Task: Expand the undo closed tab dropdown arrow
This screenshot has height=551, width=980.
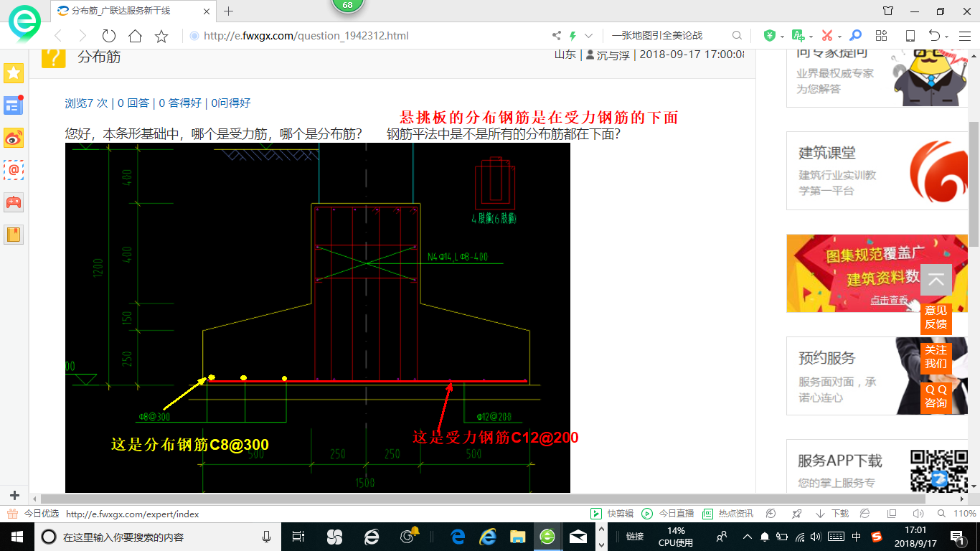Action: 946,36
